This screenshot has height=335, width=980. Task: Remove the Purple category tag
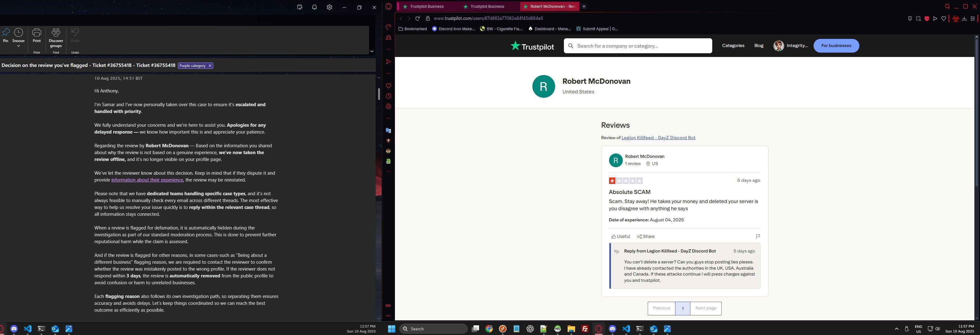pos(209,66)
